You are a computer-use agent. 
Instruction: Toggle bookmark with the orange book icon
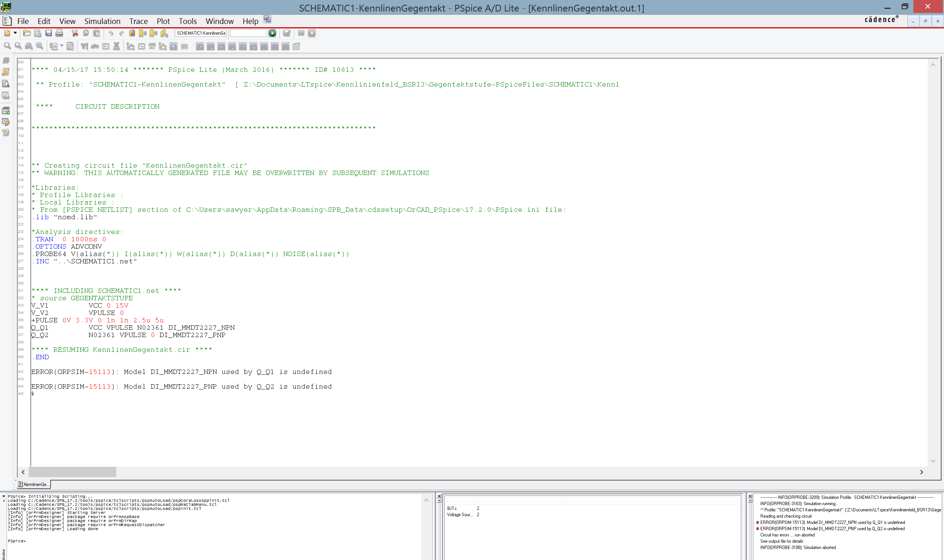(x=132, y=33)
